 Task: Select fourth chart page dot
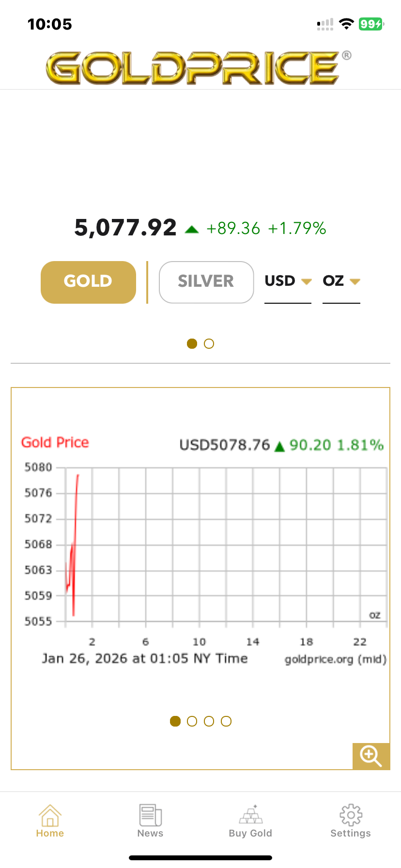(x=226, y=721)
